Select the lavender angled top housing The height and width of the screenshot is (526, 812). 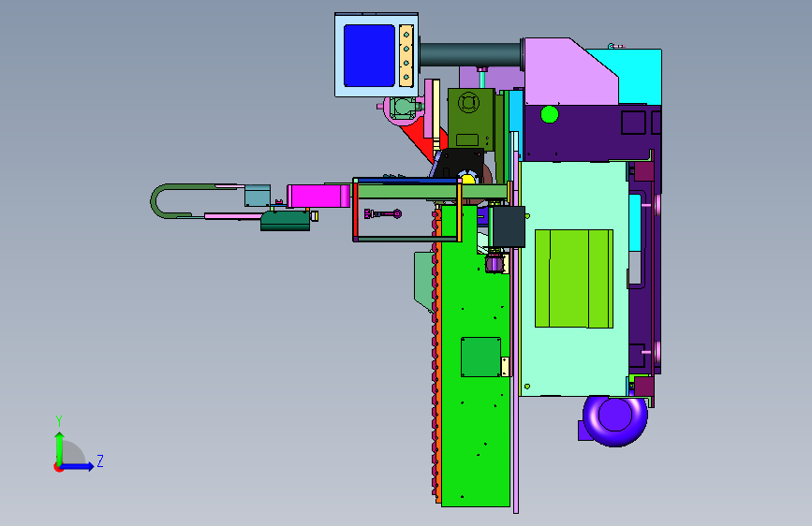pos(570,71)
